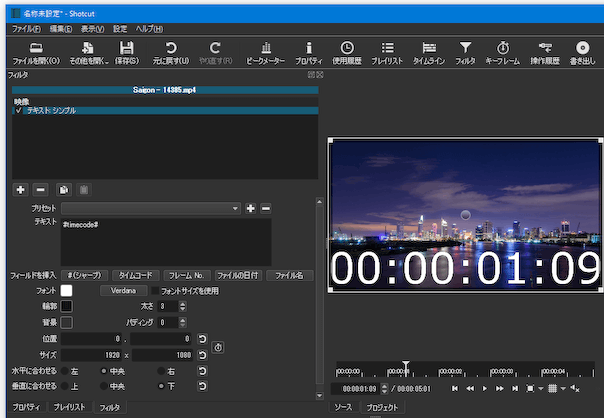Undock the Filters panel
The image size is (604, 418).
coord(311,75)
